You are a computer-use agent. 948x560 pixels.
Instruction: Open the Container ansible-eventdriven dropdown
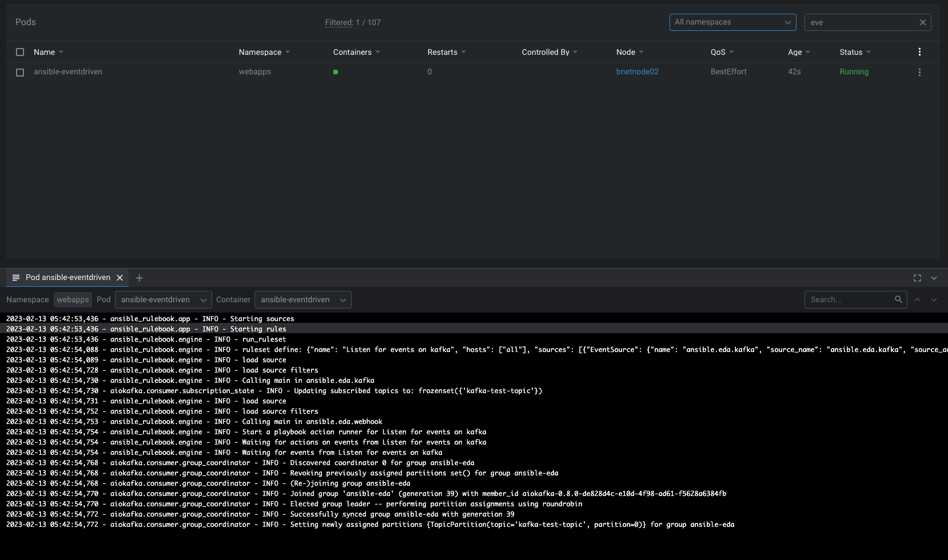point(302,299)
